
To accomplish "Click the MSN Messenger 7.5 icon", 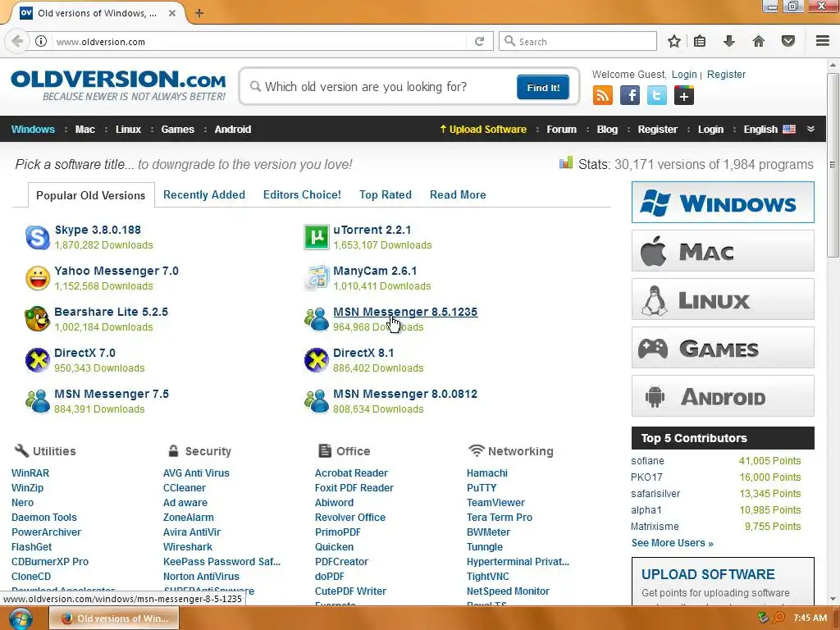I will pyautogui.click(x=38, y=400).
